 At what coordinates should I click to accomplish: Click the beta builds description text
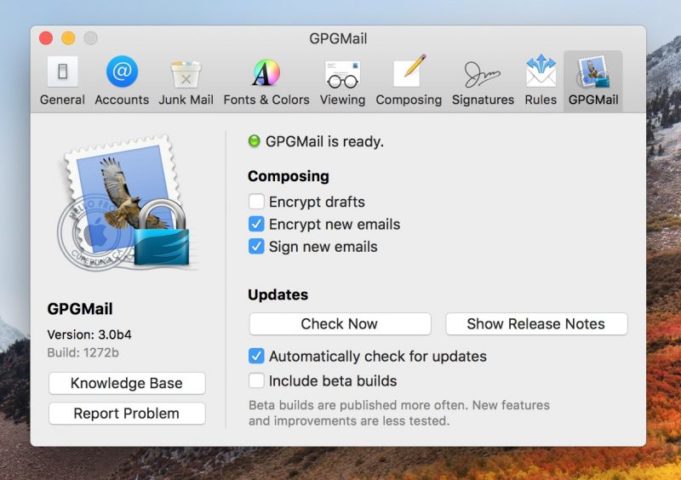click(x=399, y=413)
